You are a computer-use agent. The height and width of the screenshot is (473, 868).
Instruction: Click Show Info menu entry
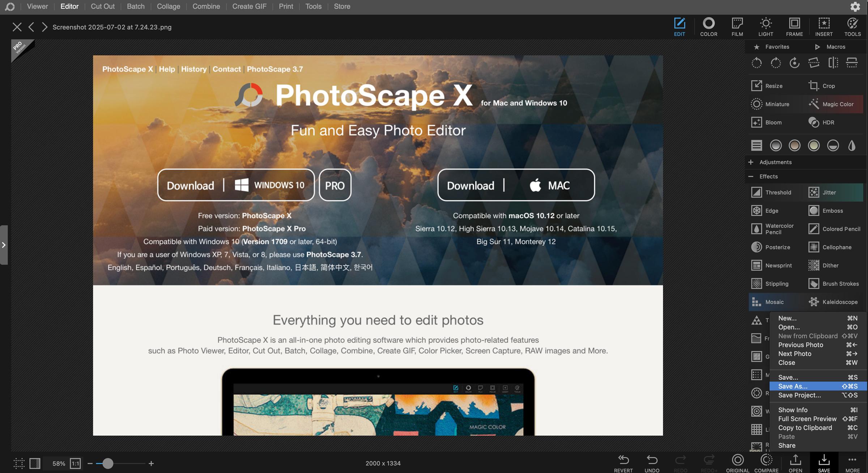click(x=818, y=410)
